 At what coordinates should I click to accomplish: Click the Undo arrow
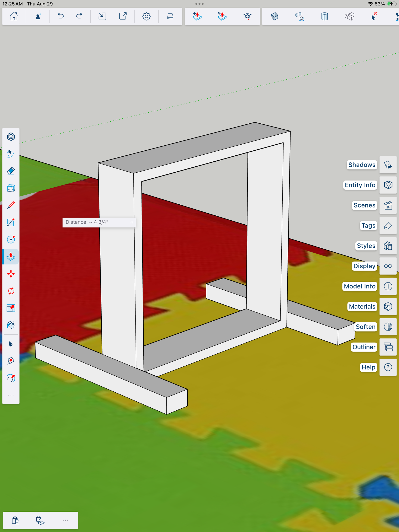61,16
